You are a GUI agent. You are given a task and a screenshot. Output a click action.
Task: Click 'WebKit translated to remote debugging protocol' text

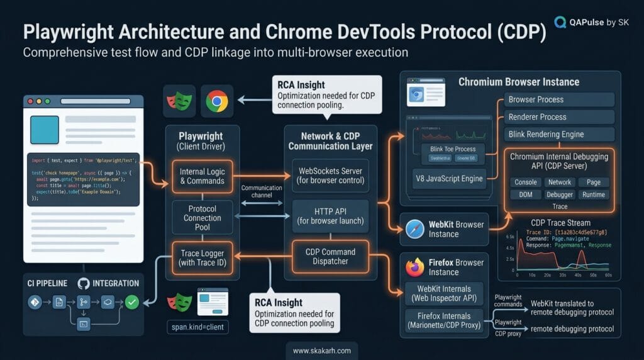[x=572, y=308]
